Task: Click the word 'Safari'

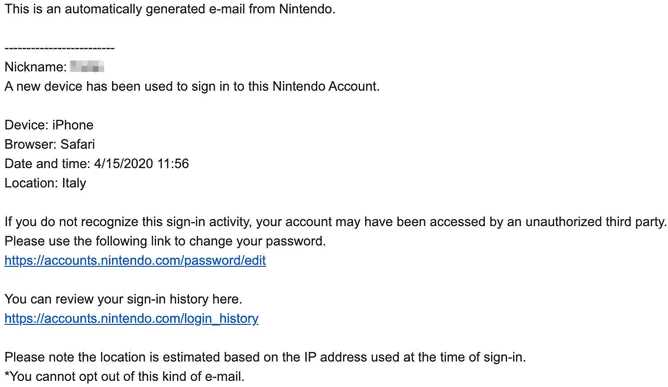Action: [78, 144]
